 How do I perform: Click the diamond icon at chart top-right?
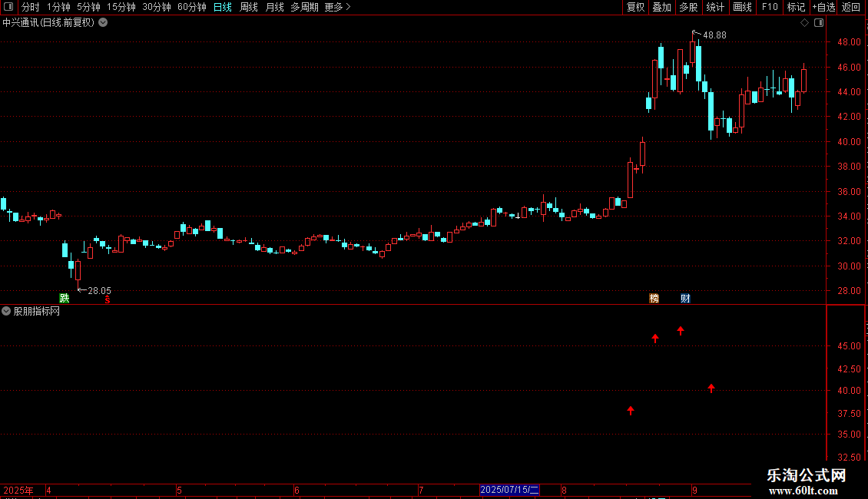(805, 23)
